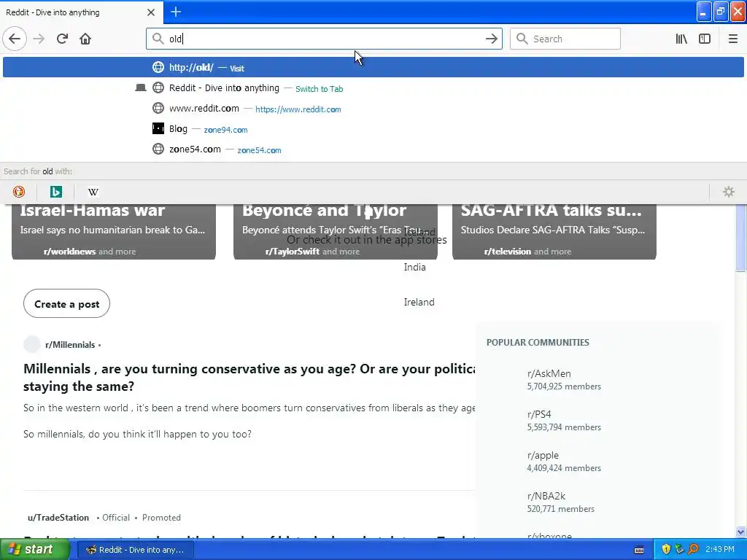Click the taskbar clock showing 2:43 PM
Image resolution: width=747 pixels, height=560 pixels.
pyautogui.click(x=720, y=549)
